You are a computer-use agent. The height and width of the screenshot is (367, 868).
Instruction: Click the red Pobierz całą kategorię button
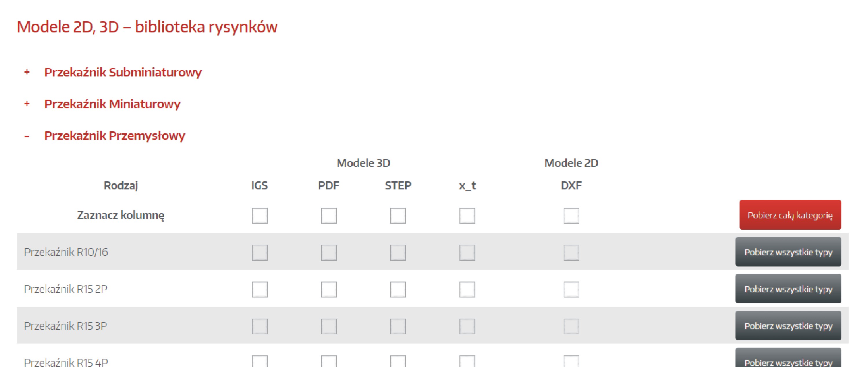[790, 215]
